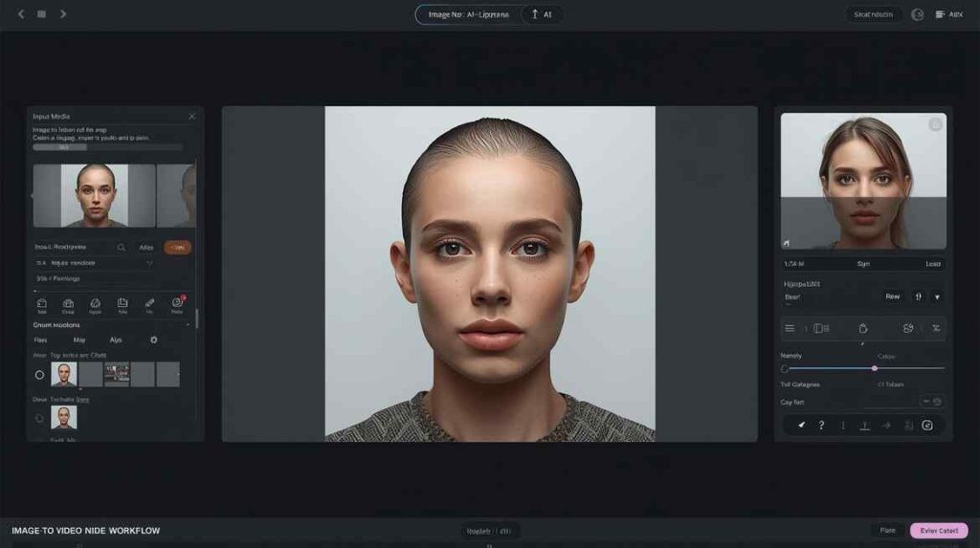The image size is (980, 548).
Task: Click the bucket icon in right toolbar
Action: 863,329
